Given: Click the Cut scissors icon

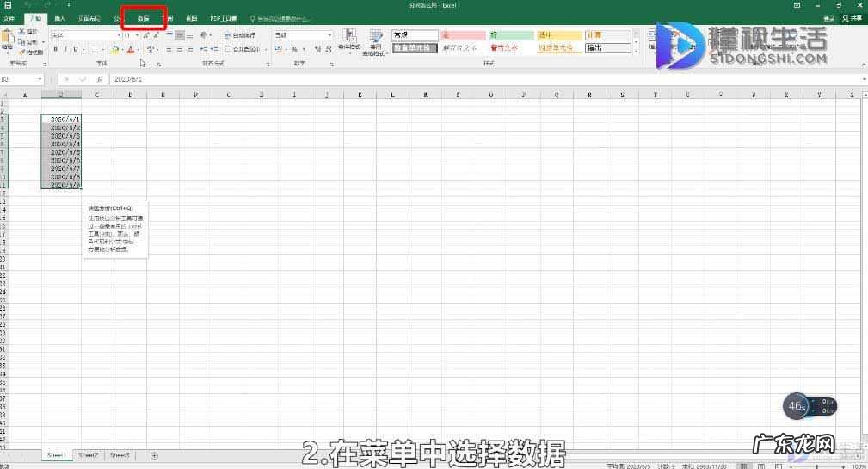Looking at the screenshot, I should [x=22, y=32].
